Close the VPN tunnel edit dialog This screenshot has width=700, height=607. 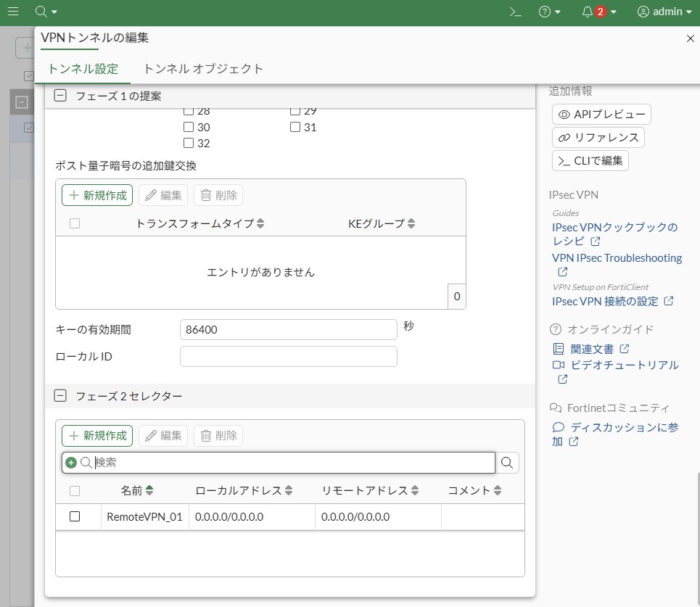pyautogui.click(x=690, y=38)
